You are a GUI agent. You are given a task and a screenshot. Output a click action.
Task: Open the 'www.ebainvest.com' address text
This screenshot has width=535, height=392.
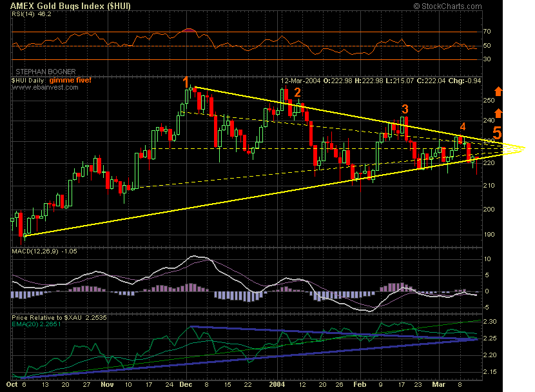45,87
